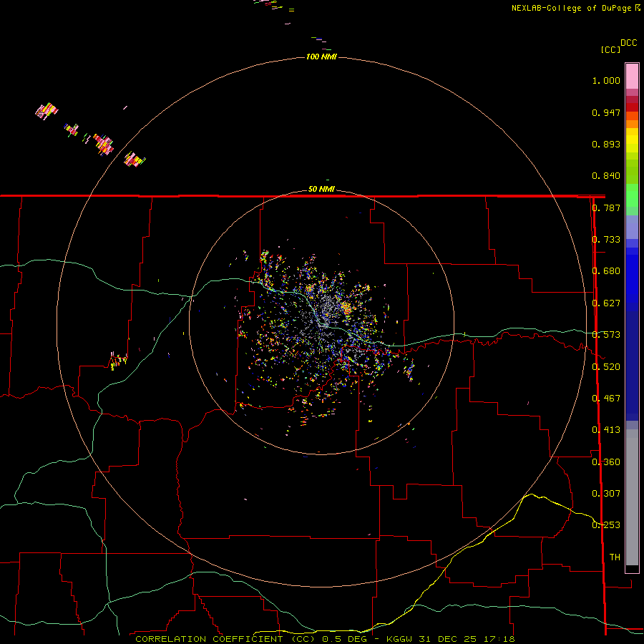The height and width of the screenshot is (644, 644).
Task: Select the 0.787 legend value
Action: tap(606, 208)
